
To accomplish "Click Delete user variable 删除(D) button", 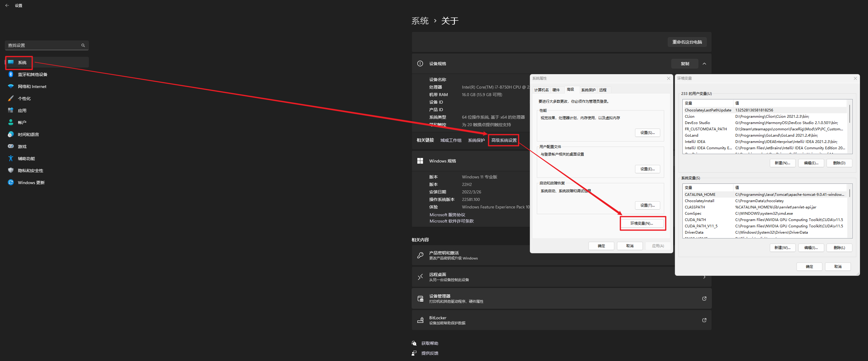I will tap(839, 163).
